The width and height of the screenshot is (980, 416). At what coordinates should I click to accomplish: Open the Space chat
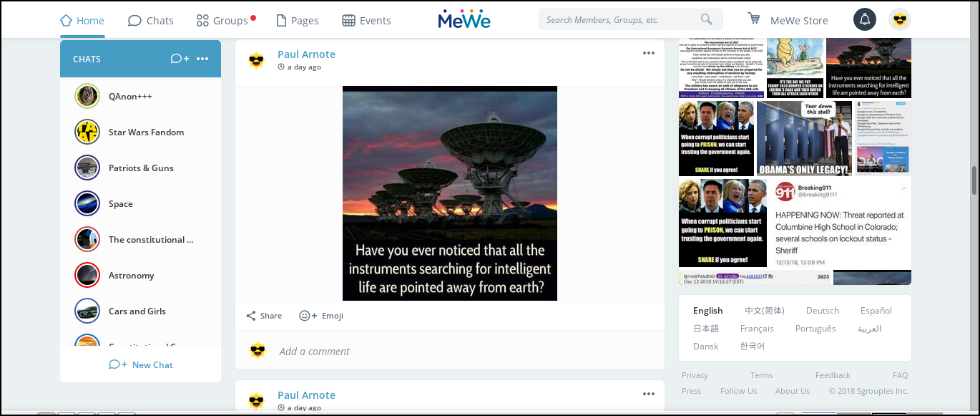(140, 203)
